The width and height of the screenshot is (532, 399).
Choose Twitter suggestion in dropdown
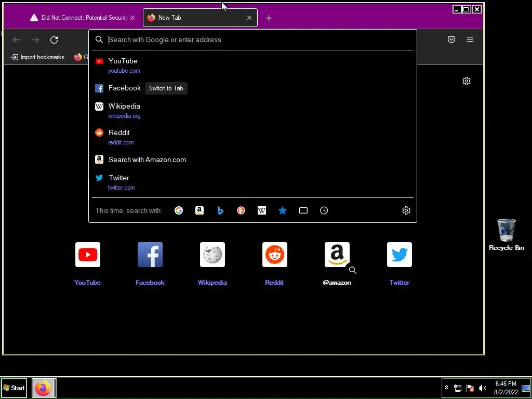(252, 182)
